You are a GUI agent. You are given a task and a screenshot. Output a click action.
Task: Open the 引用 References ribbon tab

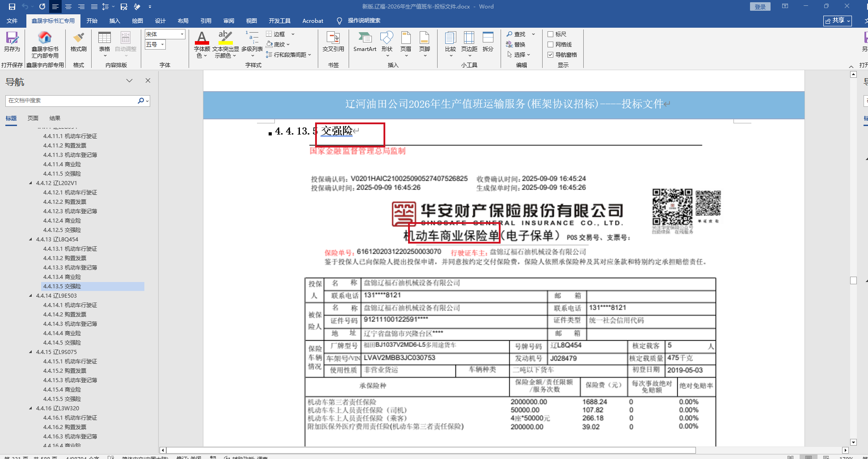pos(206,21)
